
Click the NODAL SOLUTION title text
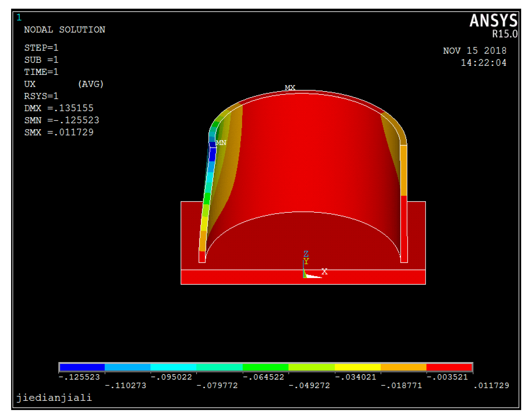point(65,30)
